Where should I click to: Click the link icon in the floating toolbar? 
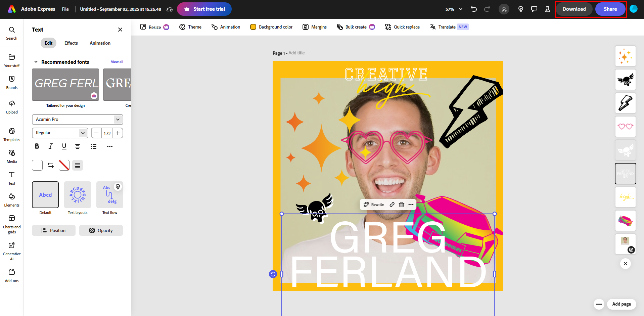[x=392, y=205]
